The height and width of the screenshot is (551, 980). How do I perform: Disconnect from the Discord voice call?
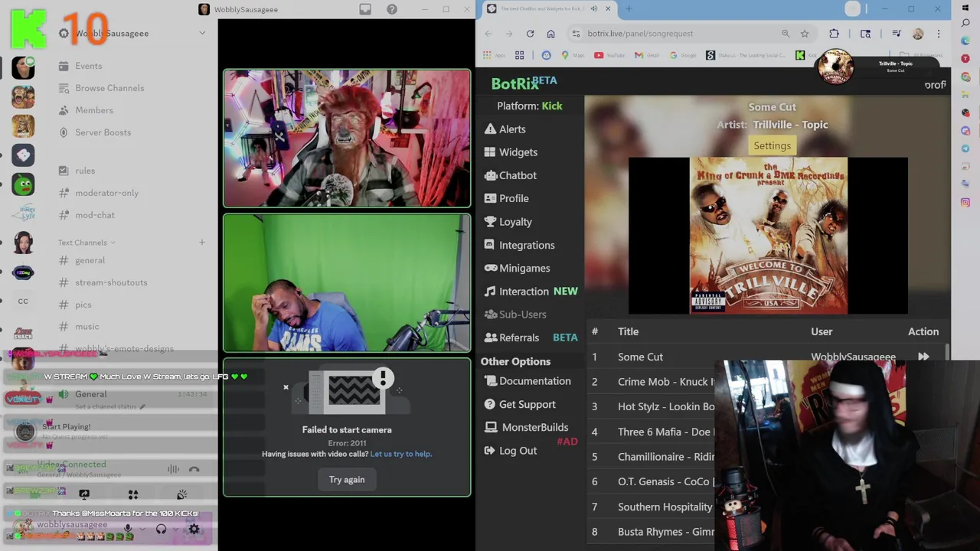(194, 469)
